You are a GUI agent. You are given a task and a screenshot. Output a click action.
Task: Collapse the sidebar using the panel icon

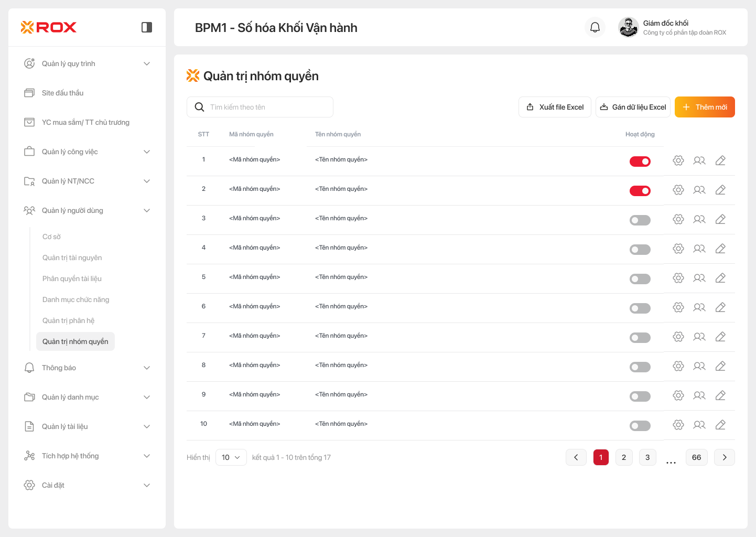click(147, 27)
